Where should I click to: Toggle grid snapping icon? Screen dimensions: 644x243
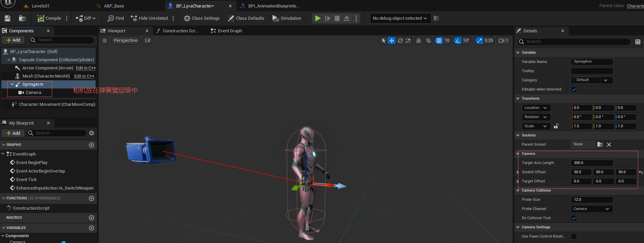pyautogui.click(x=439, y=40)
